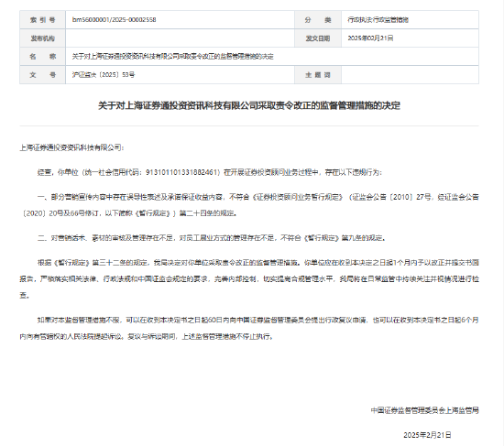Click the addressee line 上海证券通投资资讯科技有限公司:
Viewport: 504px width, 446px height.
(x=71, y=147)
